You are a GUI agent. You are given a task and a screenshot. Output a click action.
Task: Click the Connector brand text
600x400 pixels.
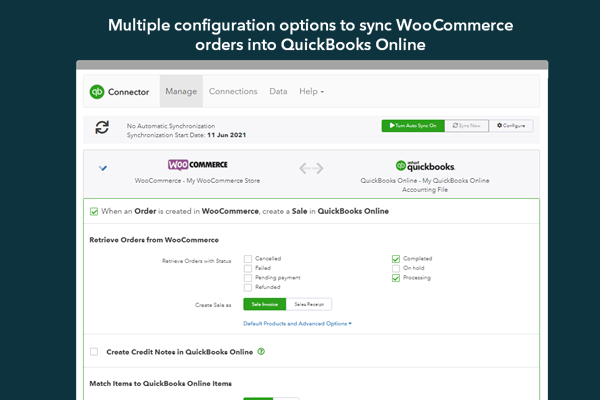129,92
